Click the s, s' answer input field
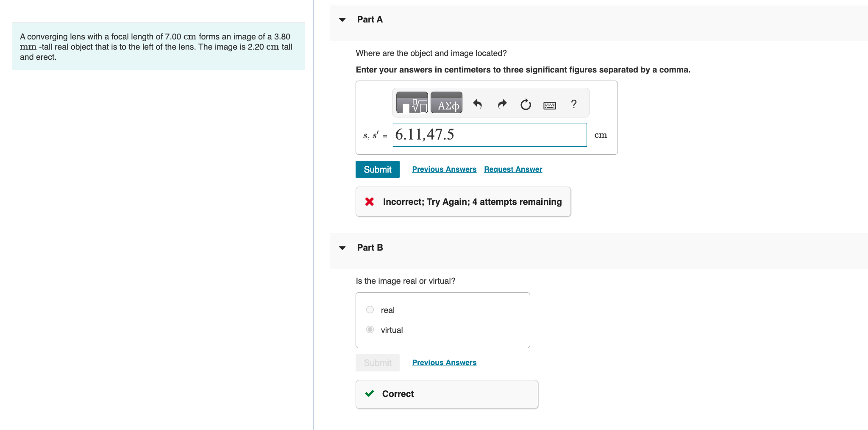 (x=490, y=135)
